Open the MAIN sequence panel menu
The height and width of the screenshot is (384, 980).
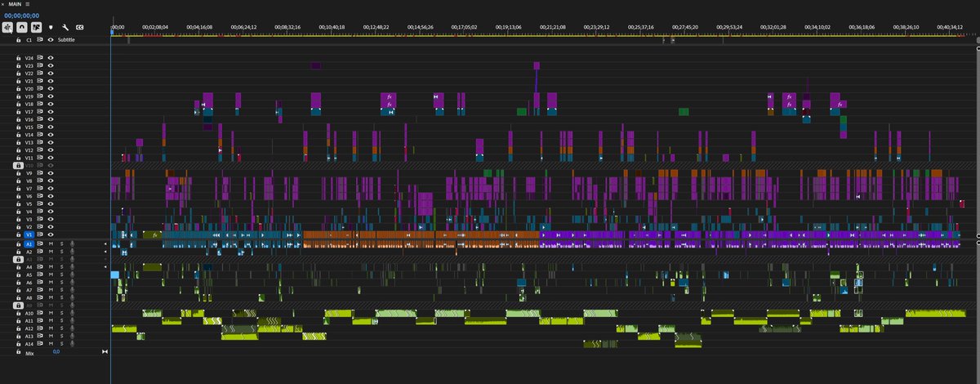click(28, 4)
